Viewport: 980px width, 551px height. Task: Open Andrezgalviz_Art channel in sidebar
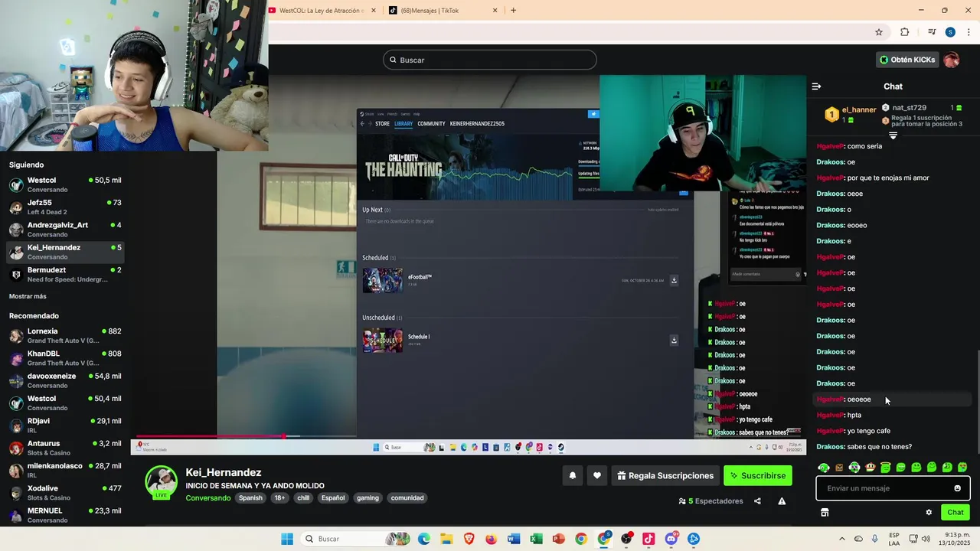(65, 230)
